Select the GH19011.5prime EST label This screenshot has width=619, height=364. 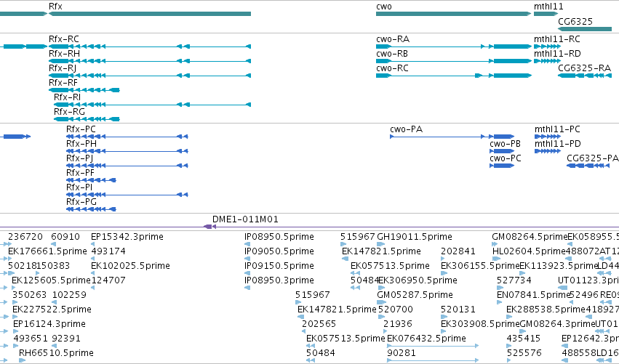[415, 237]
